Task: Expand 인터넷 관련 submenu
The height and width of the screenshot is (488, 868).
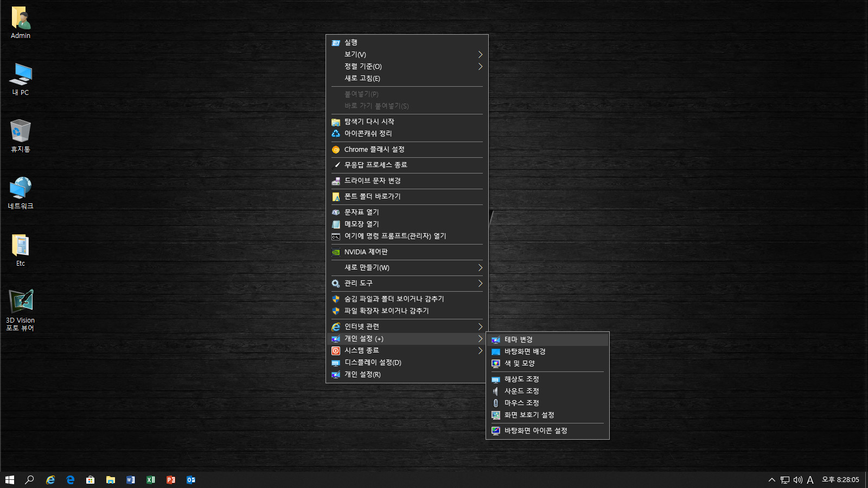Action: 407,326
